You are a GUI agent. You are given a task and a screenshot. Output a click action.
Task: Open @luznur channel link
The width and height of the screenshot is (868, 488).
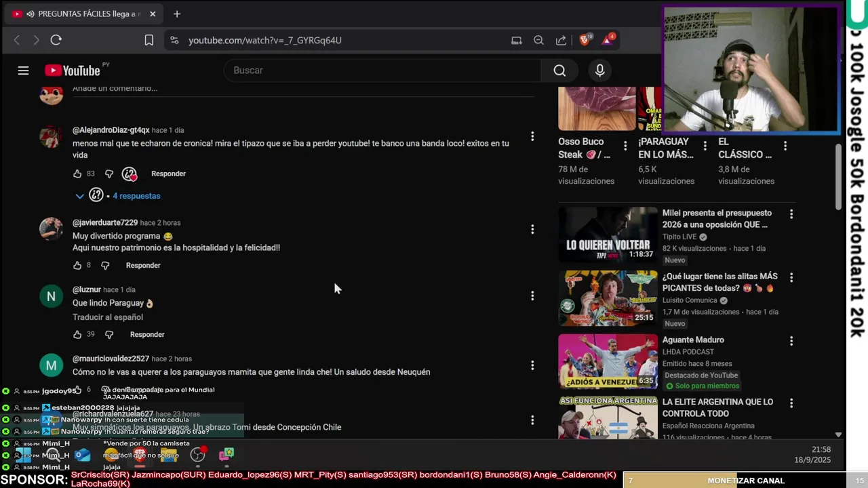(x=87, y=289)
